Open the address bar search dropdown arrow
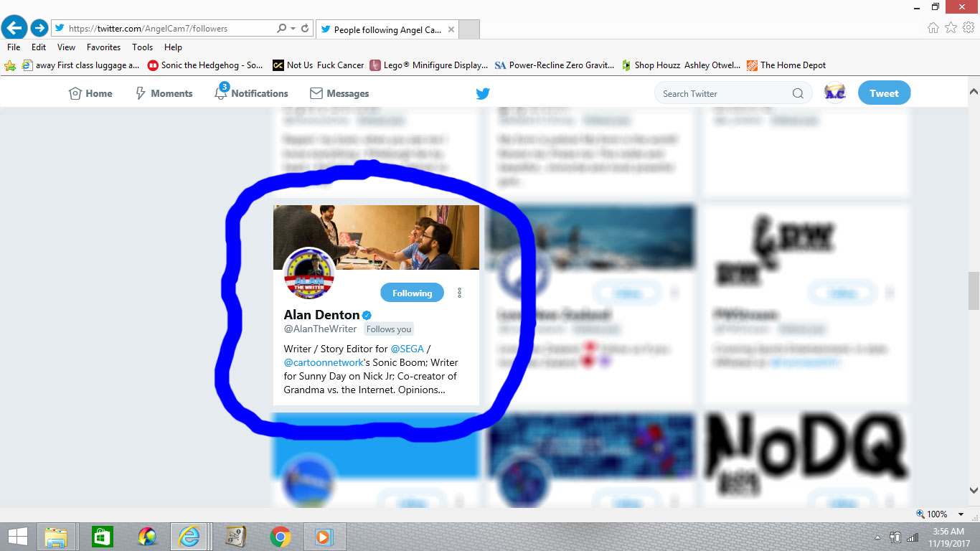The height and width of the screenshot is (551, 980). (x=293, y=29)
